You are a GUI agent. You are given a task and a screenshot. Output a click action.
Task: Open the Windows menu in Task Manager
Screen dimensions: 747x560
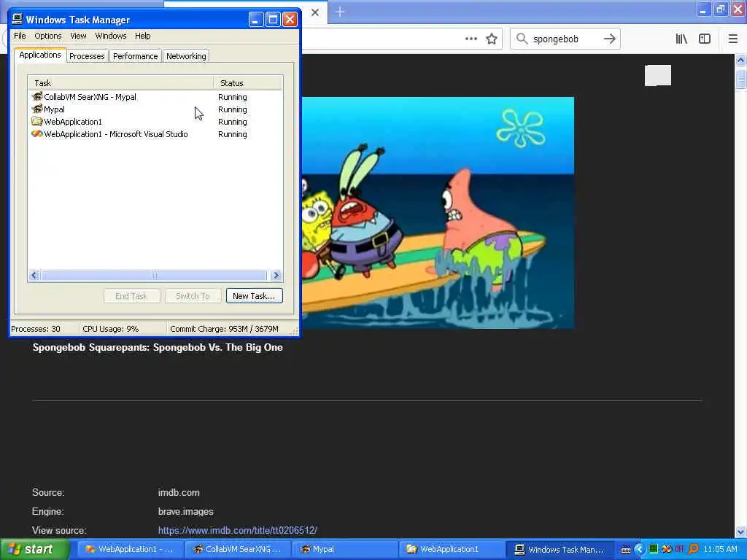tap(111, 36)
